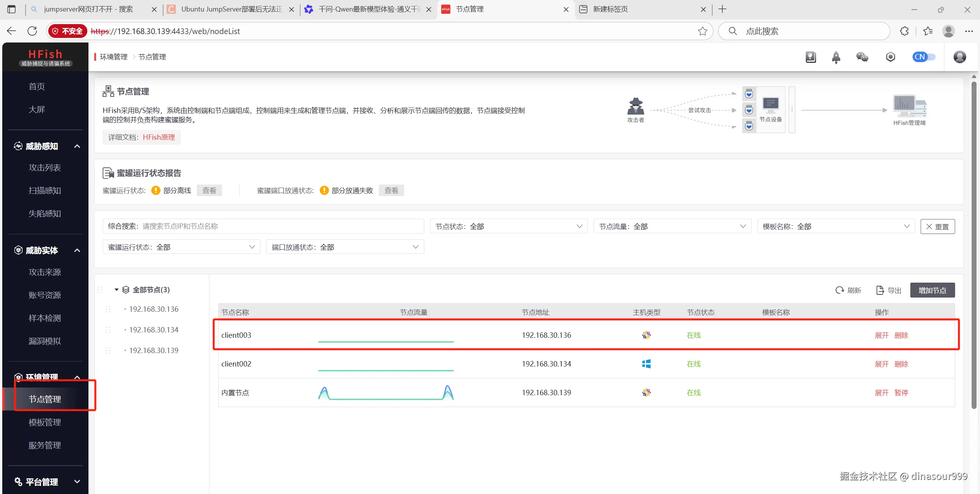The height and width of the screenshot is (494, 980).
Task: Click the browser extensions puzzle icon
Action: [904, 31]
